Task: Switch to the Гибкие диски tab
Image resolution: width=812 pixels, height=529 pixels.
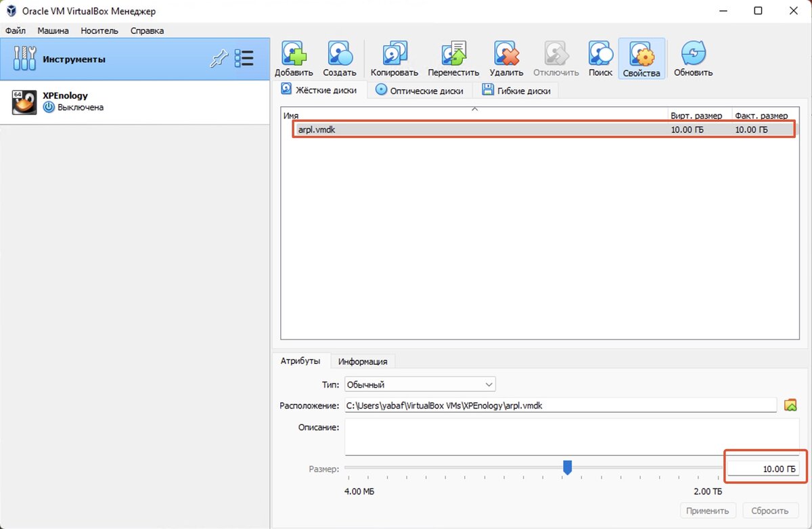Action: [516, 90]
